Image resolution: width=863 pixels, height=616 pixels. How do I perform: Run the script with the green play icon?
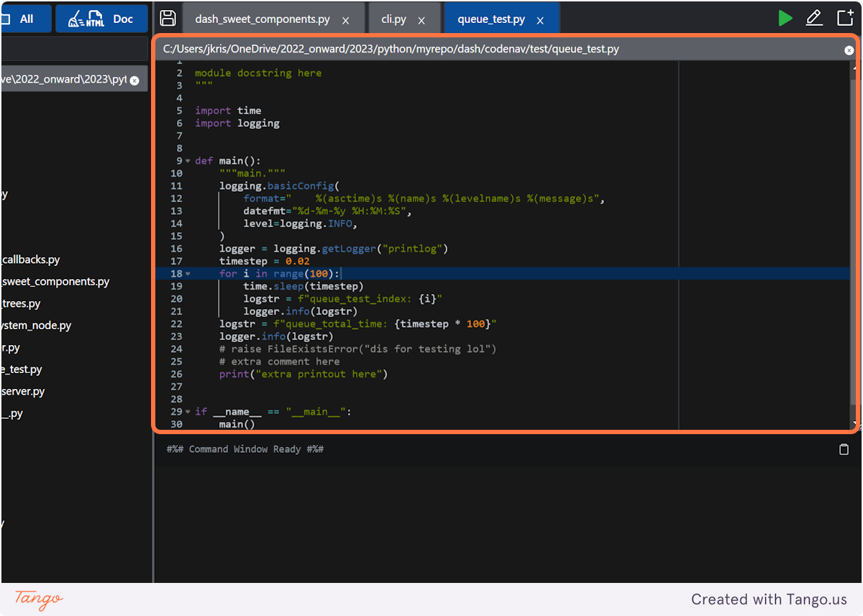point(785,18)
